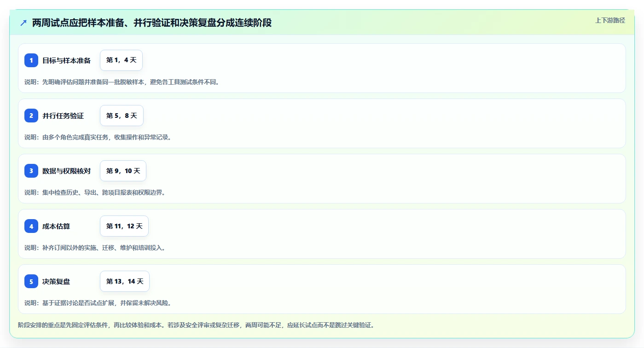Screen dimensions: 644x348
Task: Click the 目标与样本准备 stage title
Action: [x=67, y=60]
